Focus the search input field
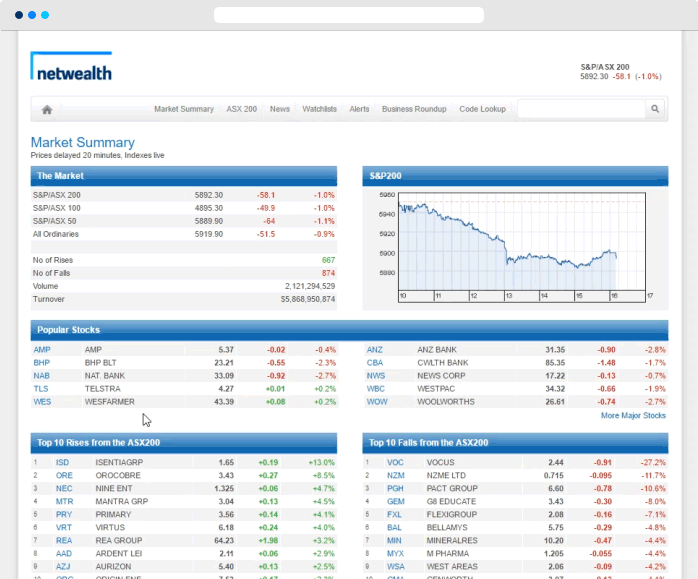The image size is (698, 579). coord(580,109)
